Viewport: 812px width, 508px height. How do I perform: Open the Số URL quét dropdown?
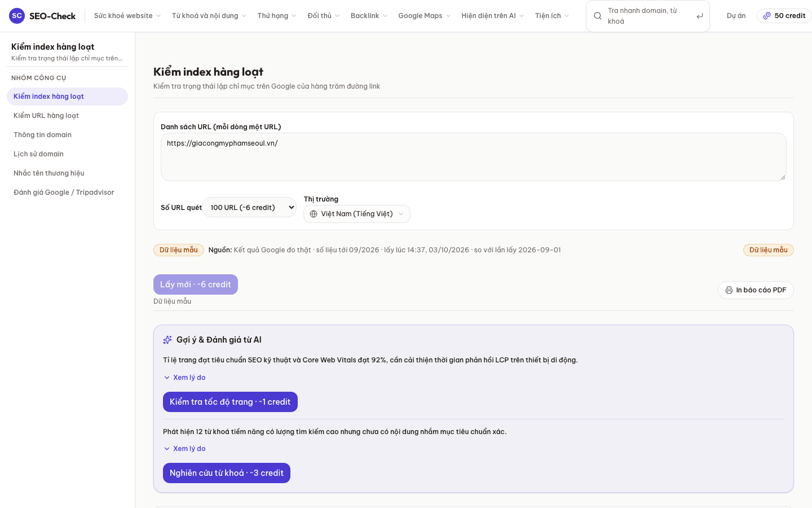click(249, 207)
